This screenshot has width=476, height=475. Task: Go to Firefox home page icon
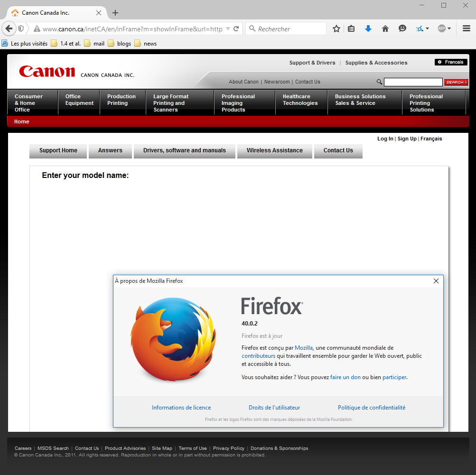[x=385, y=29]
